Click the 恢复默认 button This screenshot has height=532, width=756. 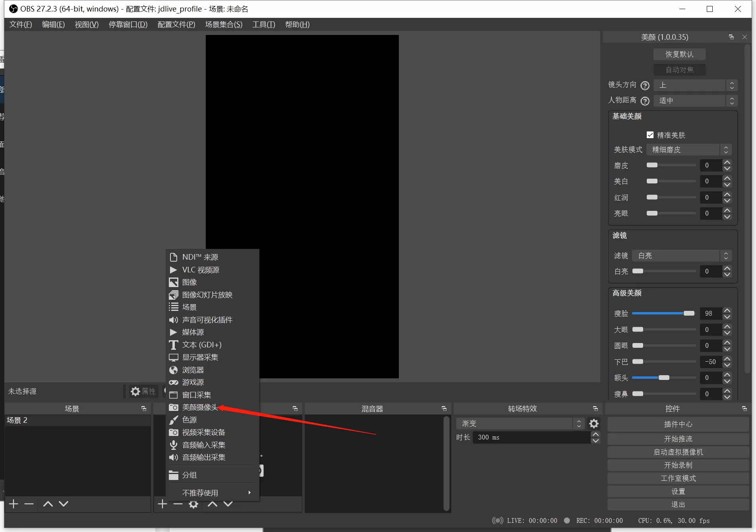tap(679, 54)
